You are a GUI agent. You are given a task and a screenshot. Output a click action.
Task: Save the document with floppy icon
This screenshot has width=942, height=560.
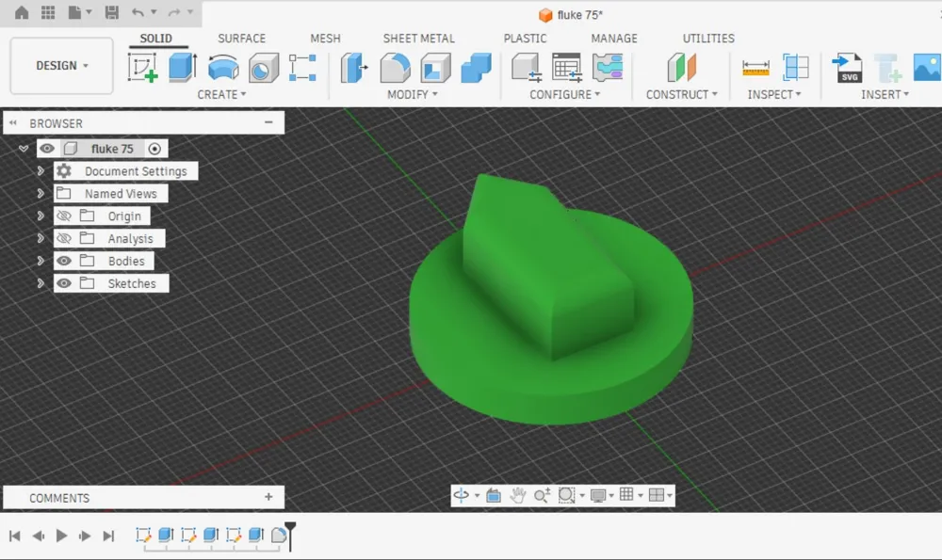point(112,12)
